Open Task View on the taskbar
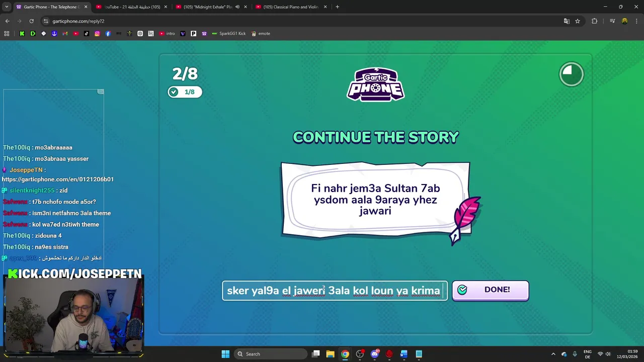Screen dimensions: 644x362 coord(315,354)
